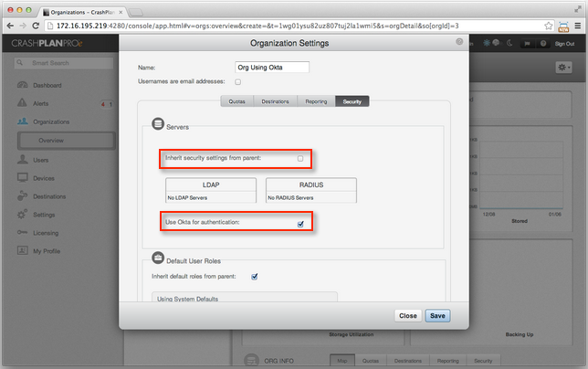Open the Reporting tab in dialog
Screen dimensions: 588x369
click(x=316, y=101)
